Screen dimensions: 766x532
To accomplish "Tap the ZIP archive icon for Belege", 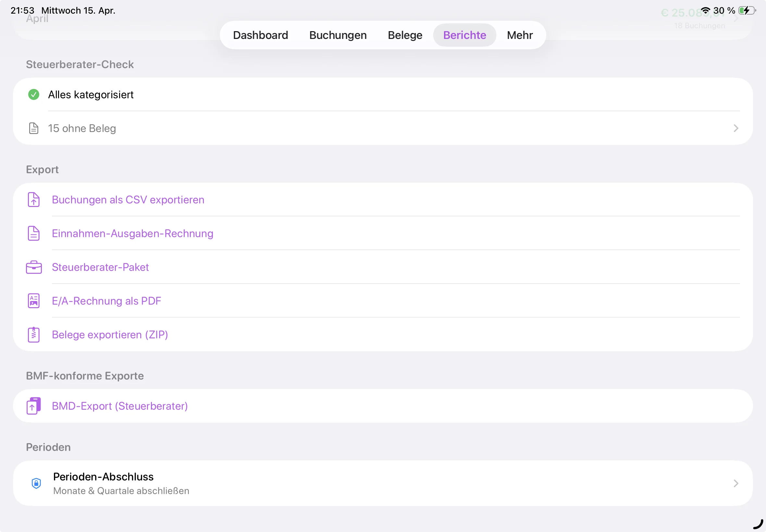I will tap(34, 335).
